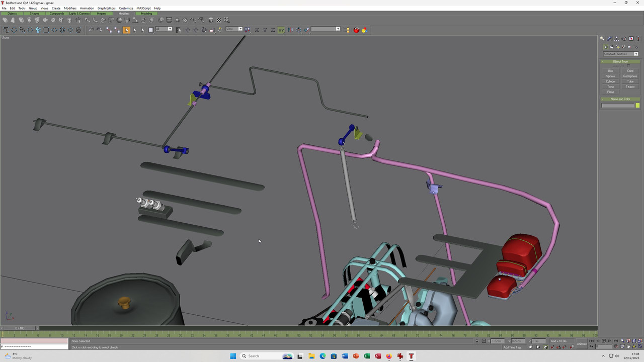
Task: Collapse the Object Type rollout
Action: [x=620, y=61]
